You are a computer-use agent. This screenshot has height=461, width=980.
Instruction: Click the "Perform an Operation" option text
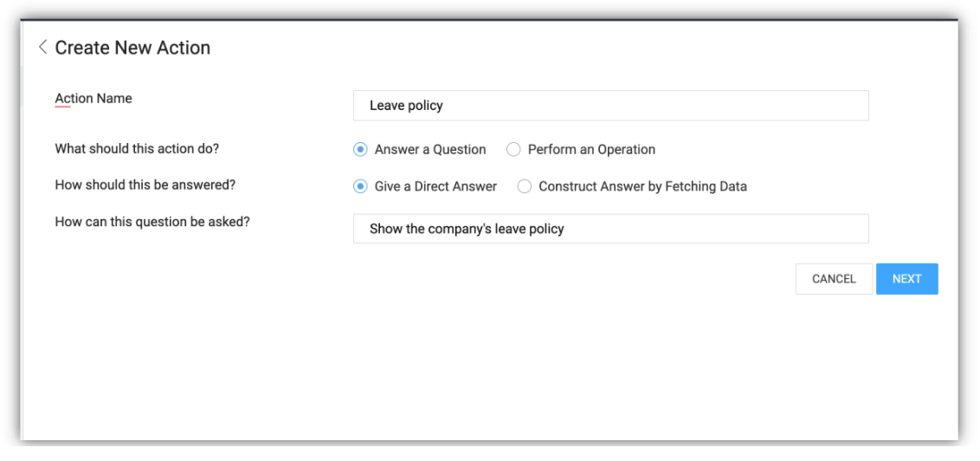coord(591,149)
